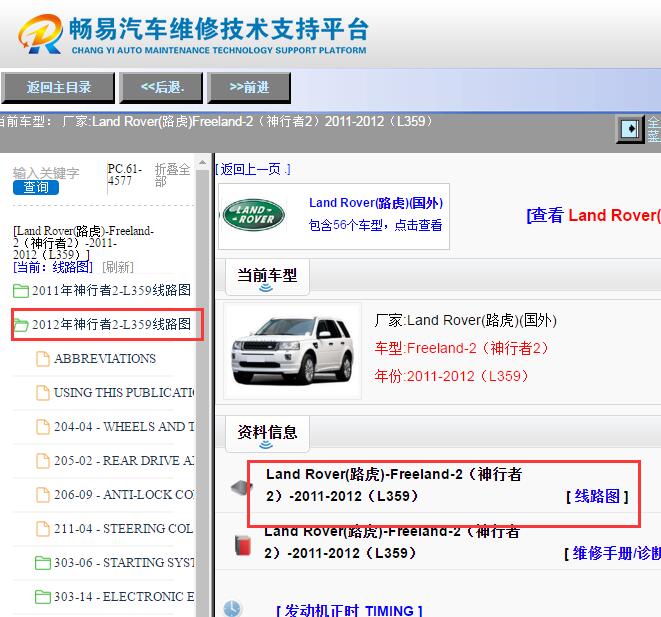Open the ABBREVIATIONS entry
The width and height of the screenshot is (661, 617).
pyautogui.click(x=105, y=359)
